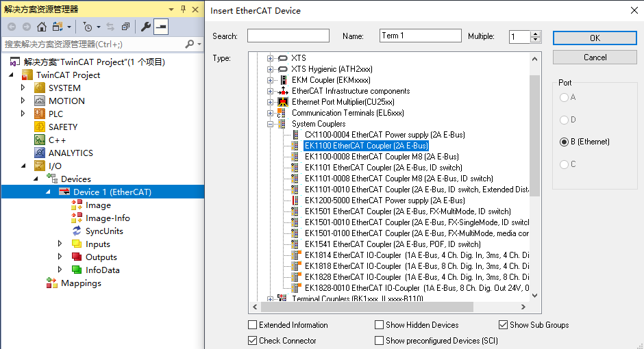Select EK1100-0008 EtherCAT Coupler M8 entry
The image size is (644, 349).
[382, 156]
